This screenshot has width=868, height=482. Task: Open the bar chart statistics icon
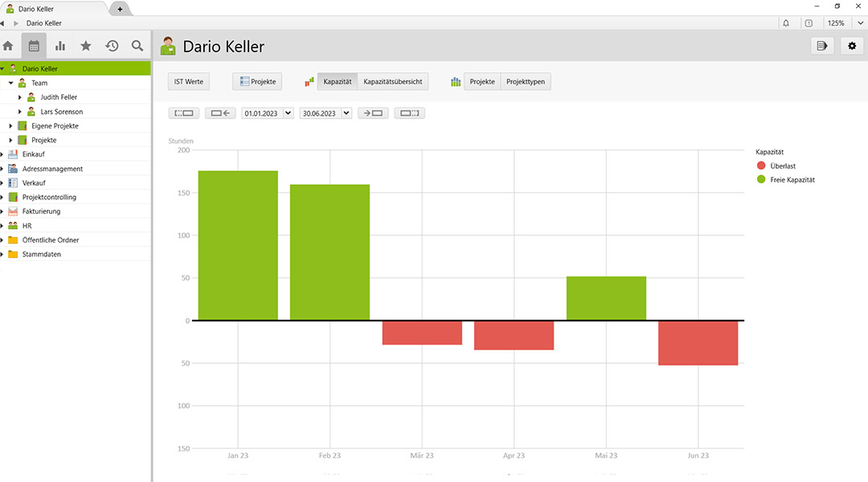(x=60, y=46)
